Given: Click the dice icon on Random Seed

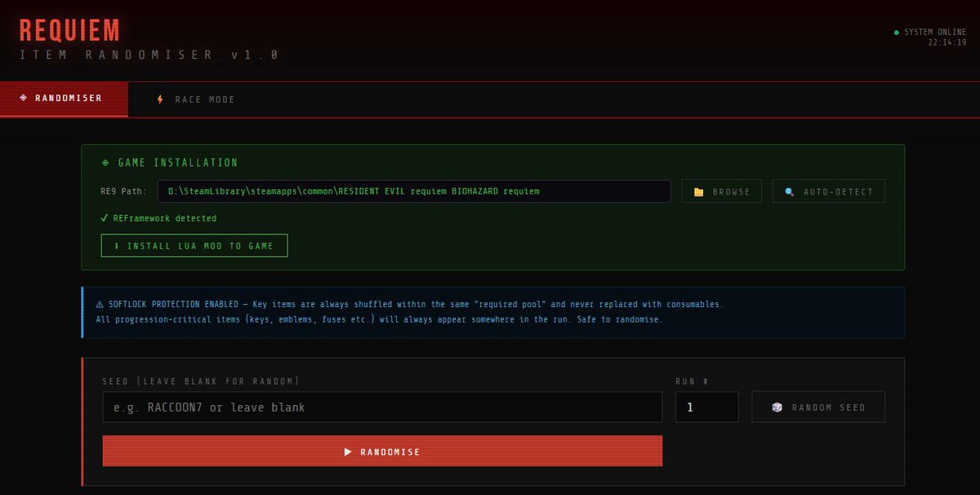Looking at the screenshot, I should click(x=777, y=407).
